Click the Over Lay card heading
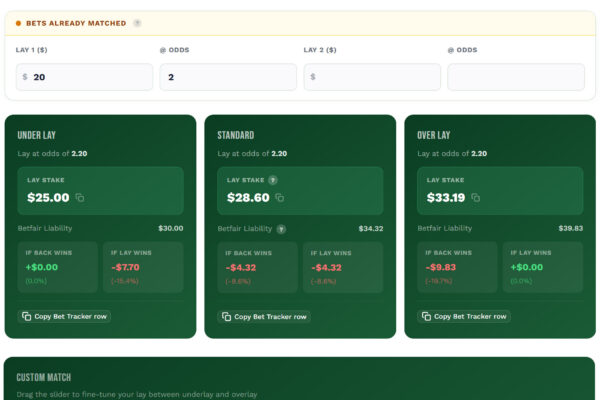The image size is (600, 400). pyautogui.click(x=434, y=135)
